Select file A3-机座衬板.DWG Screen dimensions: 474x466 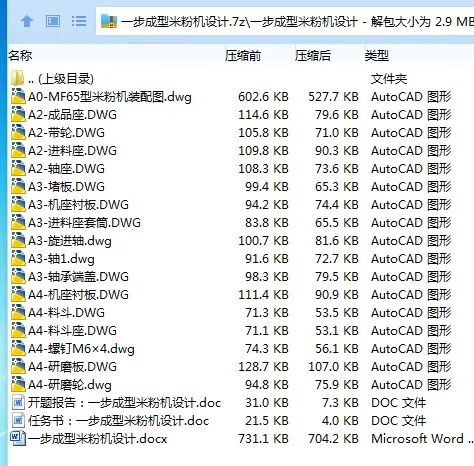pyautogui.click(x=78, y=205)
